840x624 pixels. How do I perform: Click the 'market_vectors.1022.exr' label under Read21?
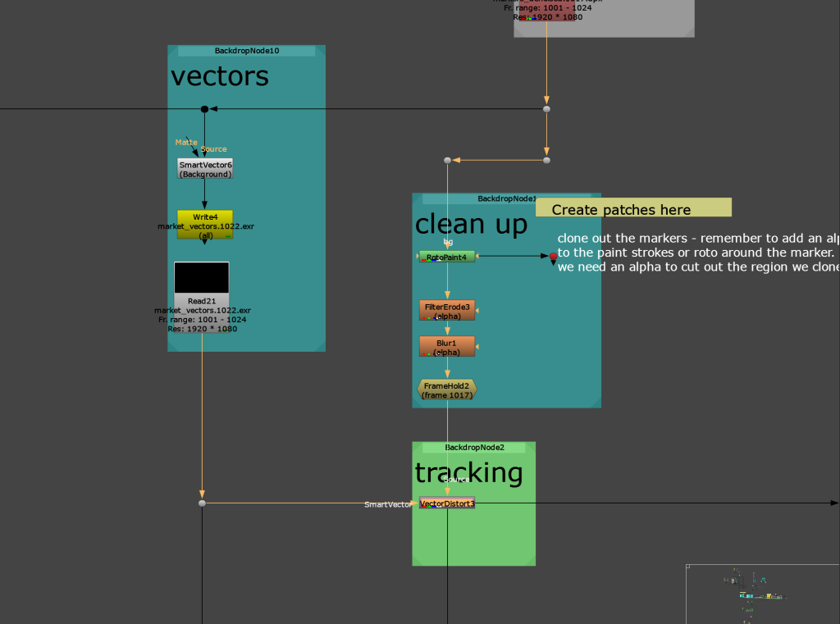click(203, 310)
